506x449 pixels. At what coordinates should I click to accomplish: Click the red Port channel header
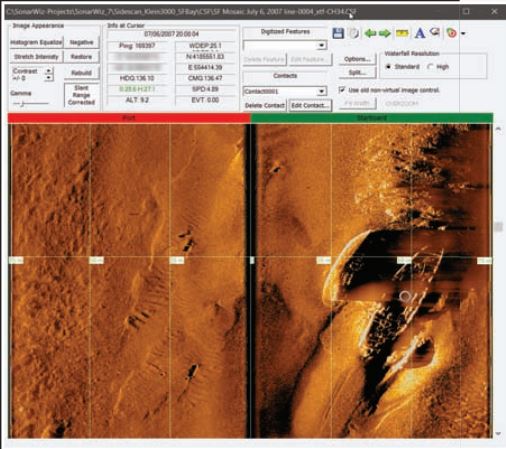point(129,118)
